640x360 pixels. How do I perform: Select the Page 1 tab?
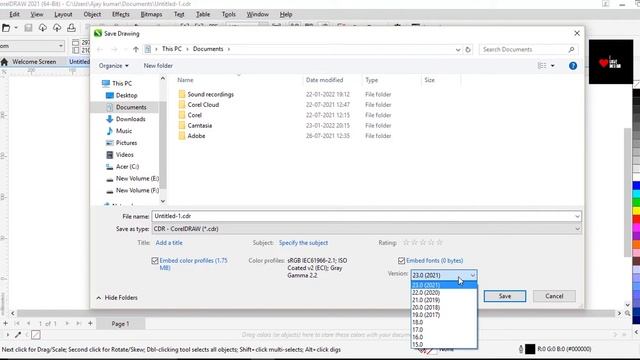pyautogui.click(x=120, y=324)
